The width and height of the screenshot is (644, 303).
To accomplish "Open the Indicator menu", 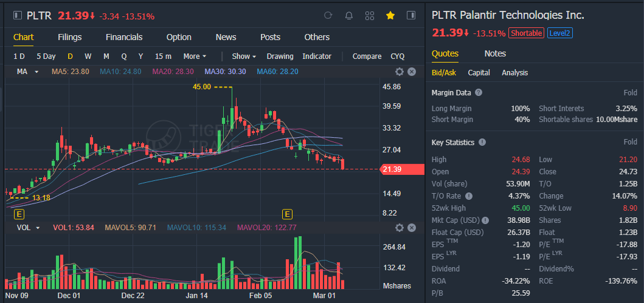I will [317, 56].
